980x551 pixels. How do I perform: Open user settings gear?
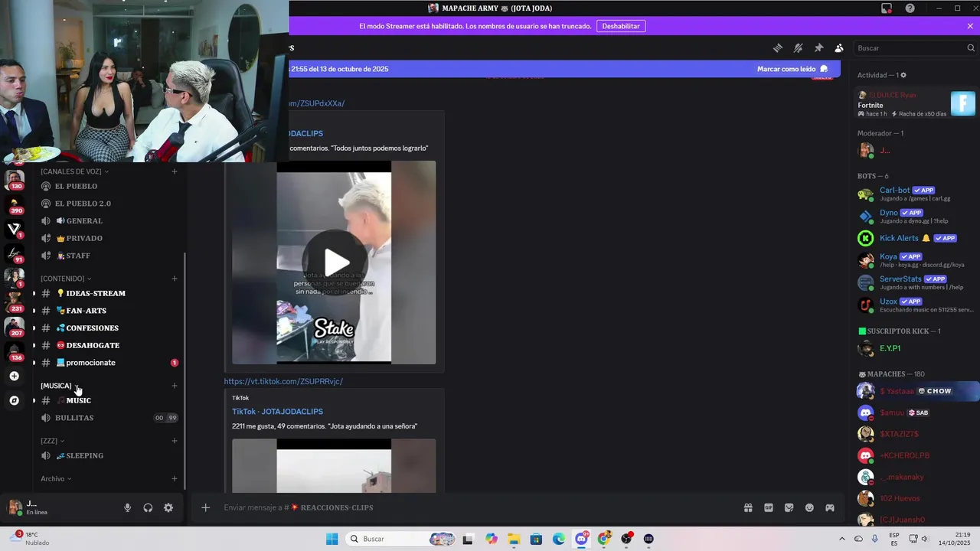coord(168,507)
